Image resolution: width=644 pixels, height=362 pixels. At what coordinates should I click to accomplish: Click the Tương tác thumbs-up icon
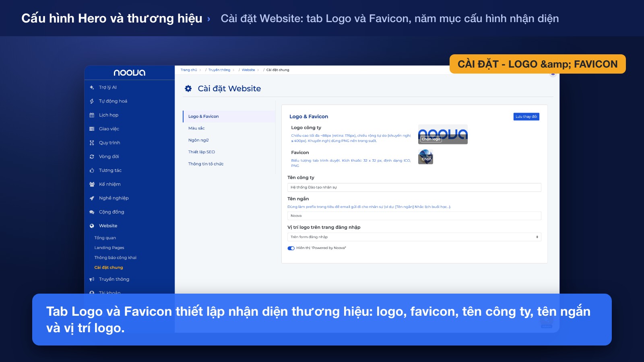[x=92, y=171]
